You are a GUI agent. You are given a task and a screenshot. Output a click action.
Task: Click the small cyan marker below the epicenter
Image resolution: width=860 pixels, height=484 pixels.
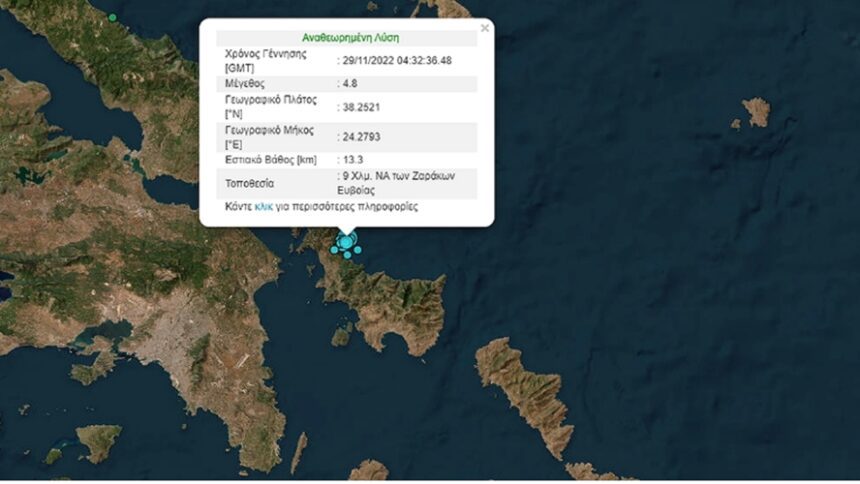(347, 255)
